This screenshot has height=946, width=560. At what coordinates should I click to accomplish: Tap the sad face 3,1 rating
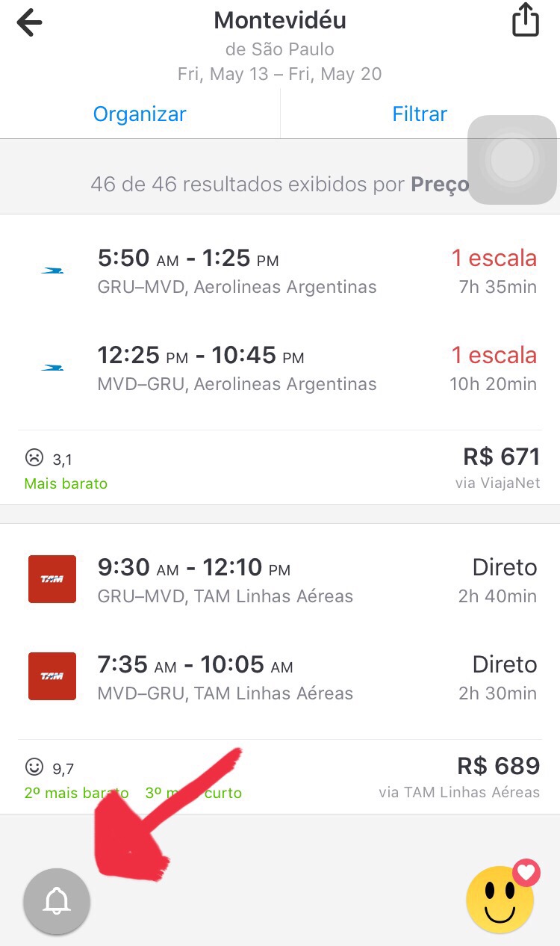[x=48, y=457]
